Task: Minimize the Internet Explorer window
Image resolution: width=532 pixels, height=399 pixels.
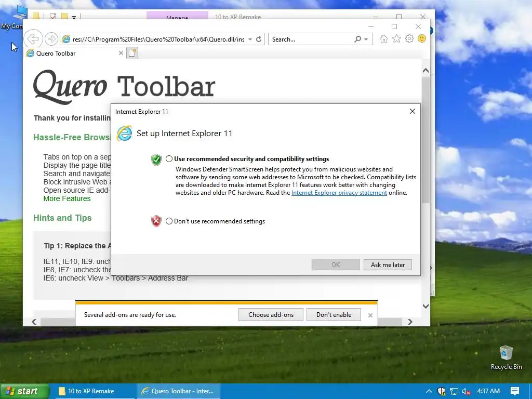Action: (x=371, y=26)
